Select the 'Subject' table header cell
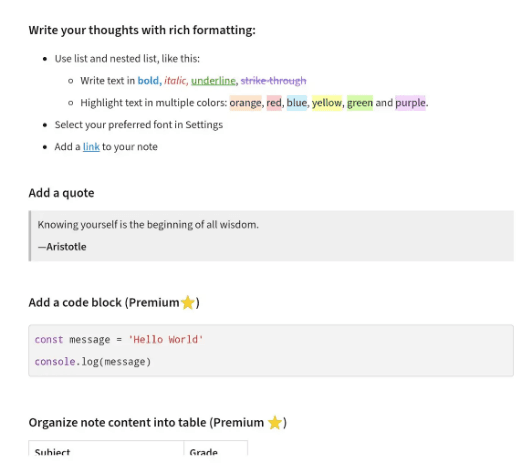Image resolution: width=526 pixels, height=473 pixels. pos(106,449)
